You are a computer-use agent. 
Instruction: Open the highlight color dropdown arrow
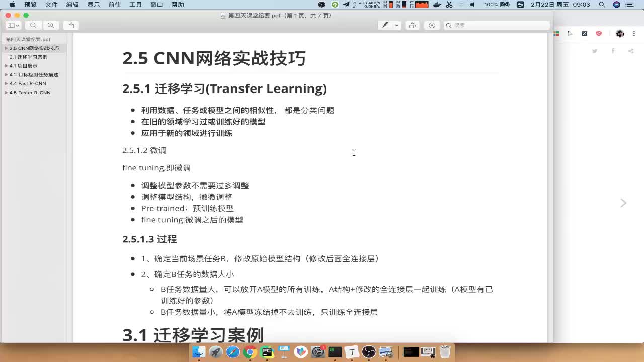(x=397, y=25)
